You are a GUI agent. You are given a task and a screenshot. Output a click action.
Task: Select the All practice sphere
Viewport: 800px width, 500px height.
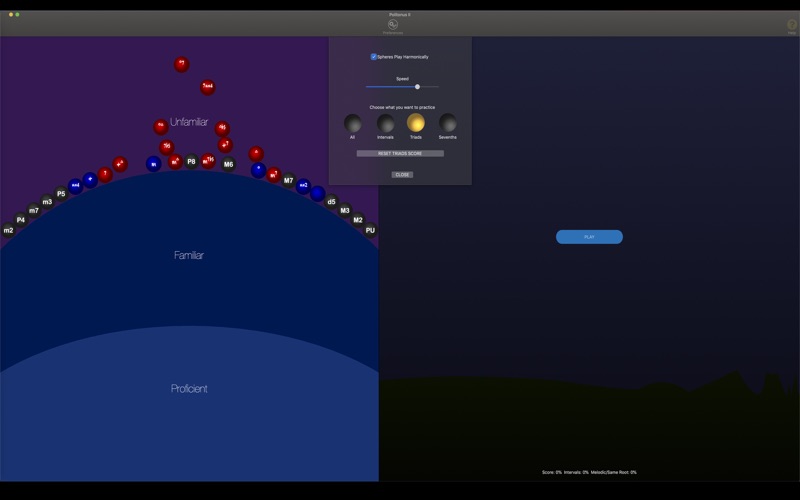pyautogui.click(x=353, y=123)
